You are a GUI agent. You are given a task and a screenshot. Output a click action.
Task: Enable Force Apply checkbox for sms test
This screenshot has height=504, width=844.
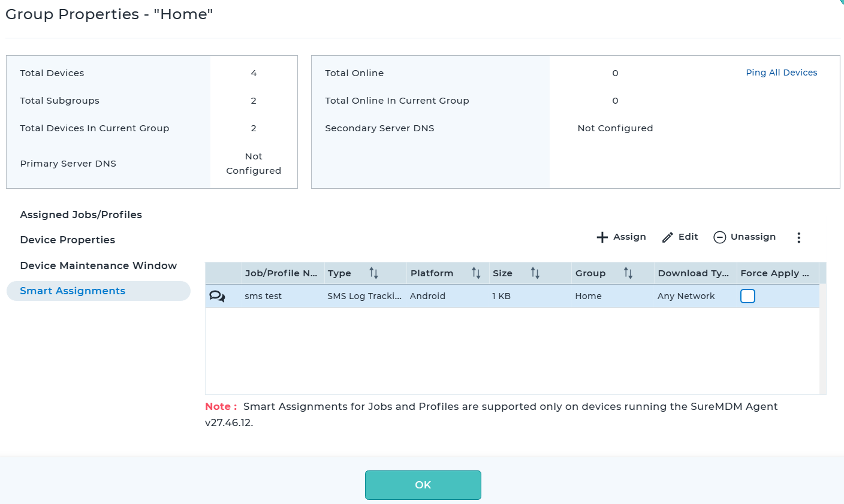click(747, 296)
